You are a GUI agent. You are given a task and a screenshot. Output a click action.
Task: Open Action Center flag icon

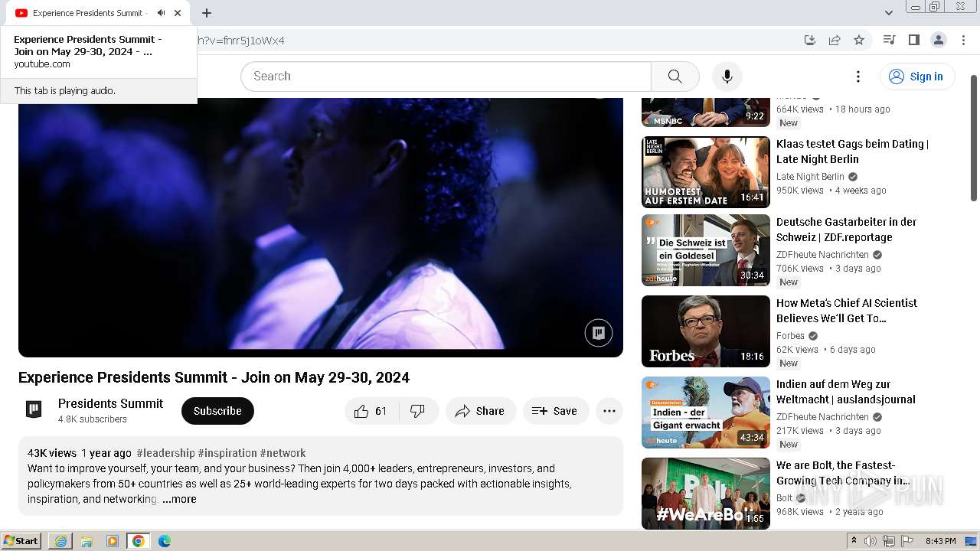pos(907,541)
